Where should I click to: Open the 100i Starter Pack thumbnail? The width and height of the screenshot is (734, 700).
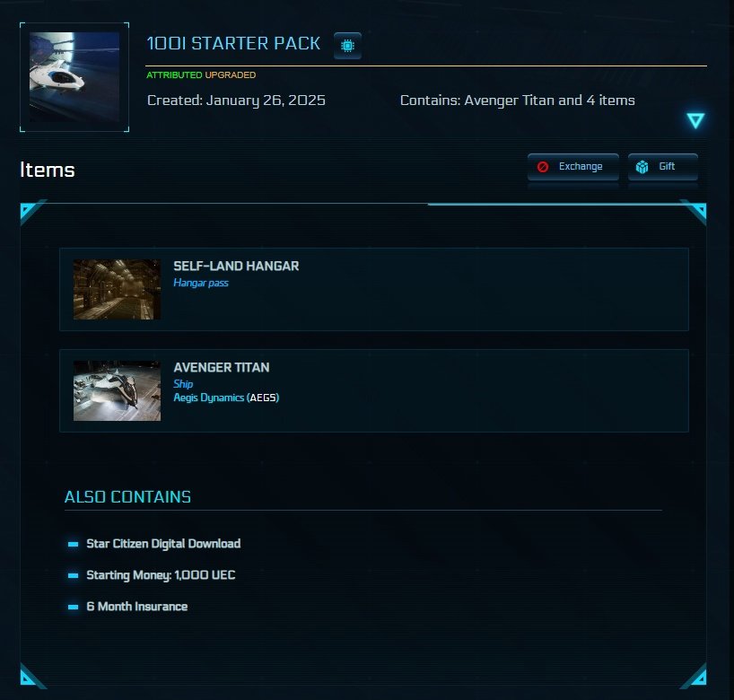coord(74,77)
